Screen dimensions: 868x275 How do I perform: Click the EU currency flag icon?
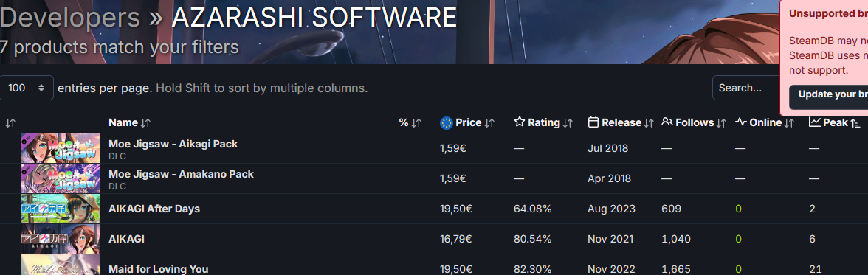point(446,123)
